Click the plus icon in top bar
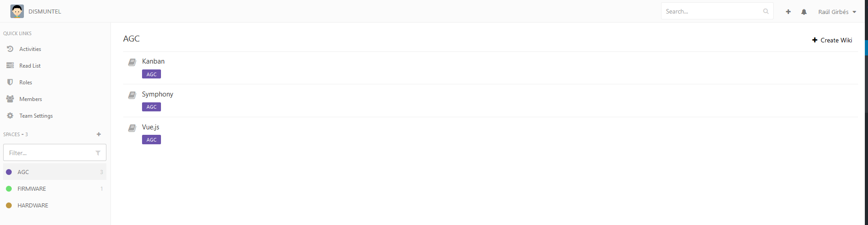This screenshot has width=868, height=225. (x=788, y=12)
